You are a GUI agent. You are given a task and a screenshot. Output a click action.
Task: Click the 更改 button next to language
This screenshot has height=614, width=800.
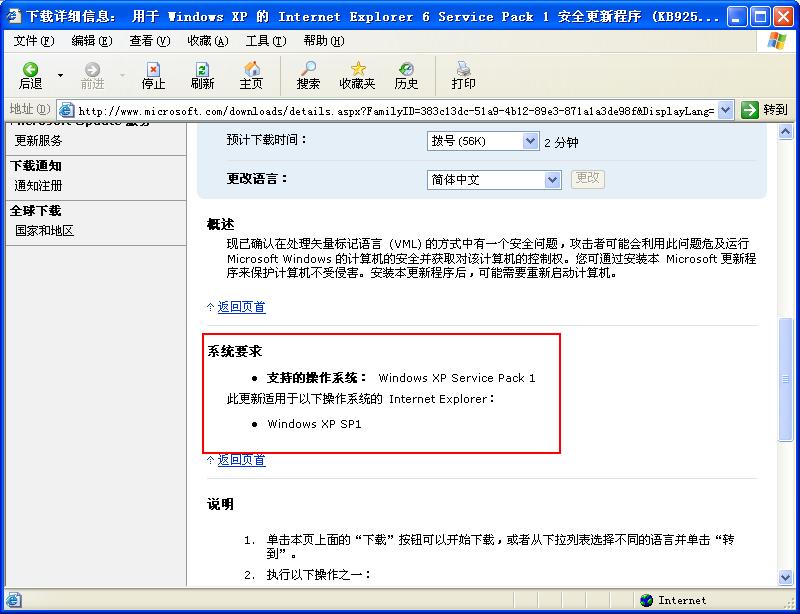pyautogui.click(x=588, y=179)
